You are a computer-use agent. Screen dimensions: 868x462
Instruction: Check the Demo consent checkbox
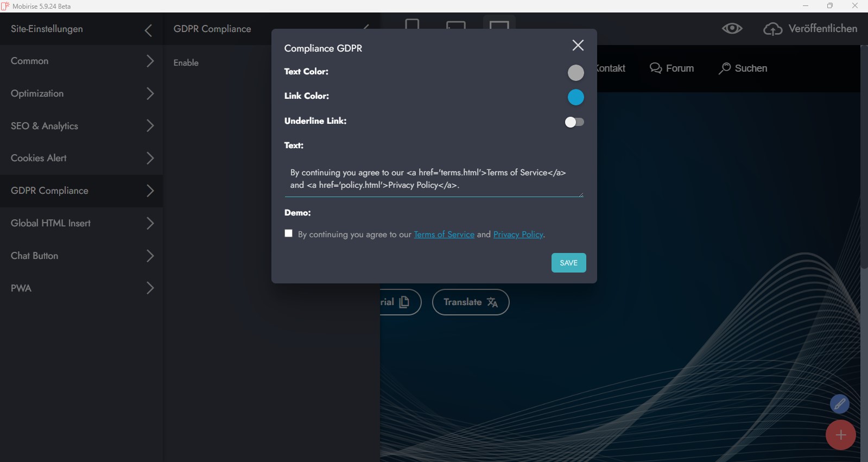[x=289, y=233]
